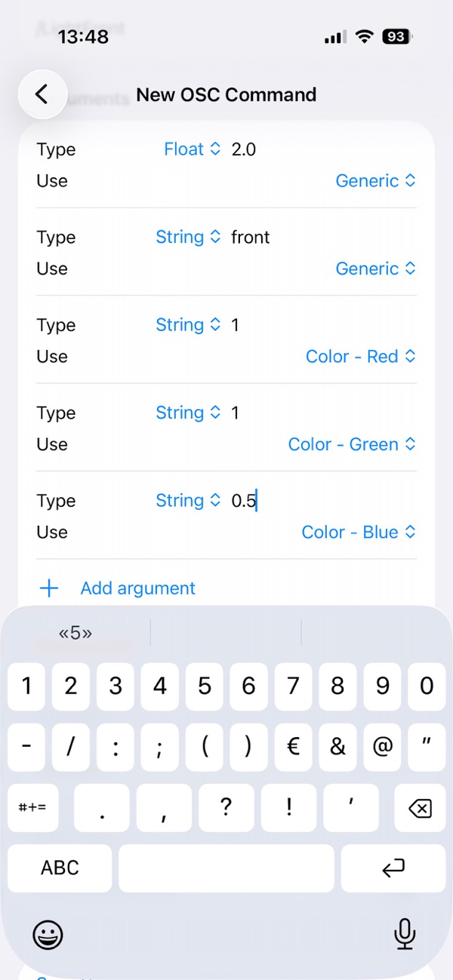
Task: Tap the microphone dictation icon
Action: tap(405, 934)
